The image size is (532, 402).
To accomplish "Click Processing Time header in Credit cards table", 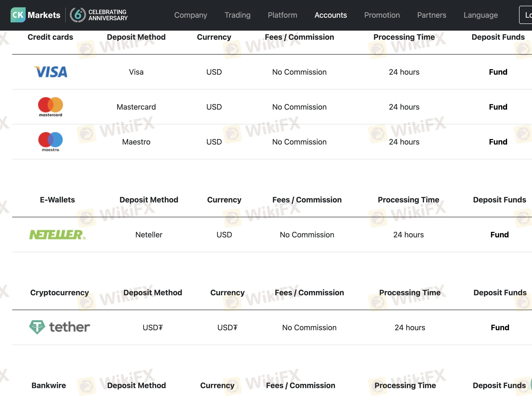I will tap(404, 37).
